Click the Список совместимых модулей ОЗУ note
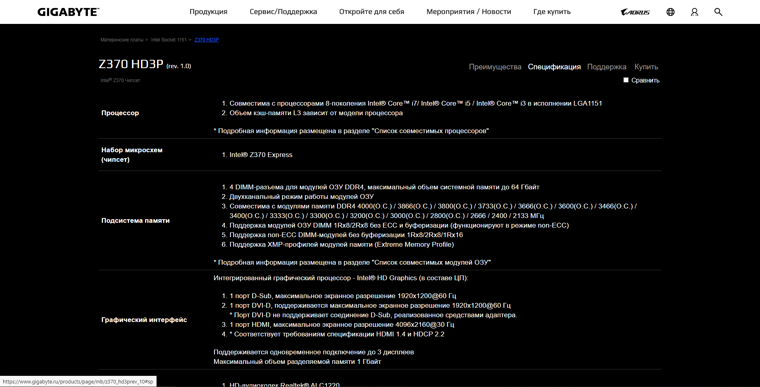Viewport: 760px width, 387px height. click(x=352, y=262)
